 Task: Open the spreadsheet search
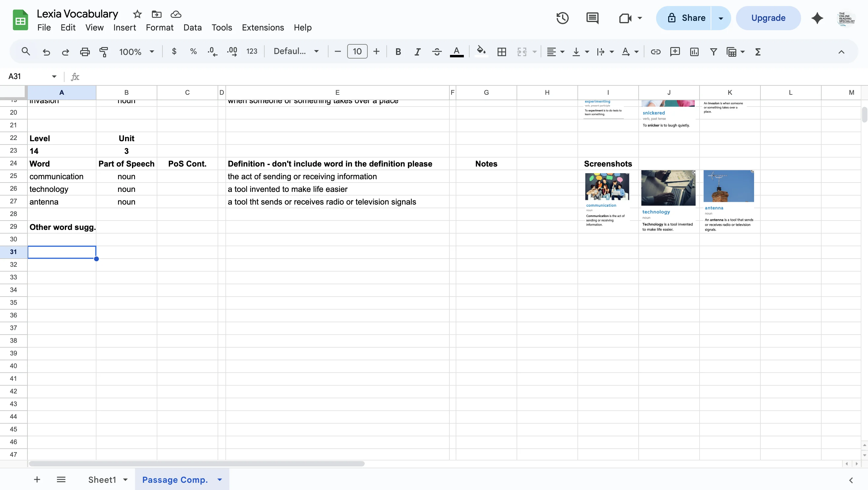tap(26, 51)
